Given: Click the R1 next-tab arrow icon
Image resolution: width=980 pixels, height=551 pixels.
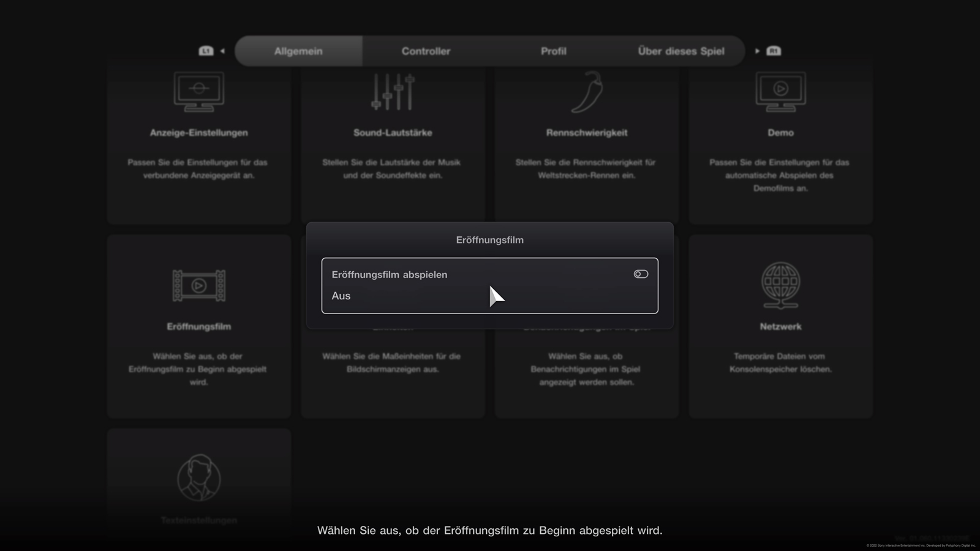Looking at the screenshot, I should [768, 51].
